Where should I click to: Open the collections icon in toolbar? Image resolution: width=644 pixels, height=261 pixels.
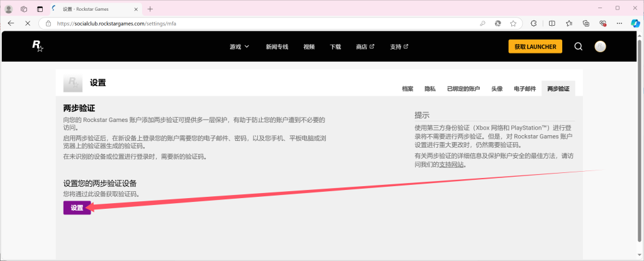586,23
